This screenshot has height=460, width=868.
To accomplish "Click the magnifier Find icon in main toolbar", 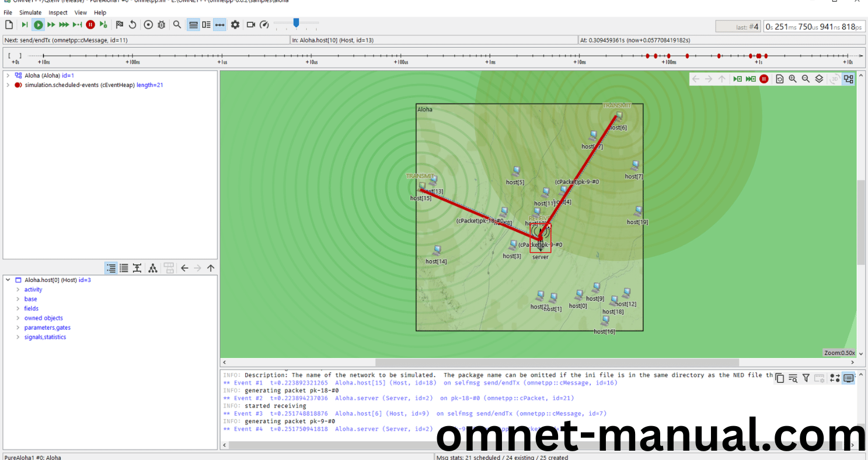I will (177, 25).
